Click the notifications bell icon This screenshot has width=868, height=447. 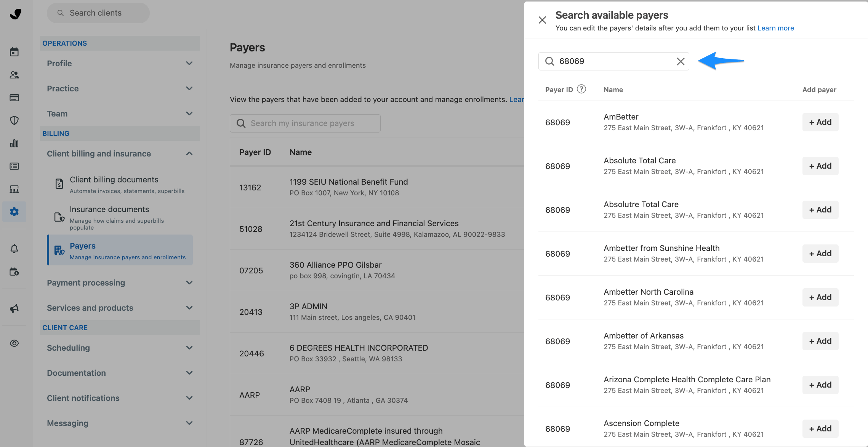(14, 248)
